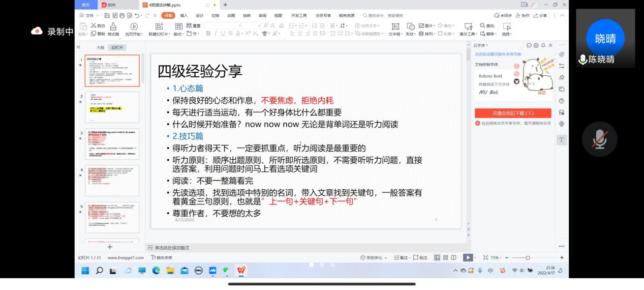Click the Shapes (形状) icon
This screenshot has width=644, height=290.
411,26
